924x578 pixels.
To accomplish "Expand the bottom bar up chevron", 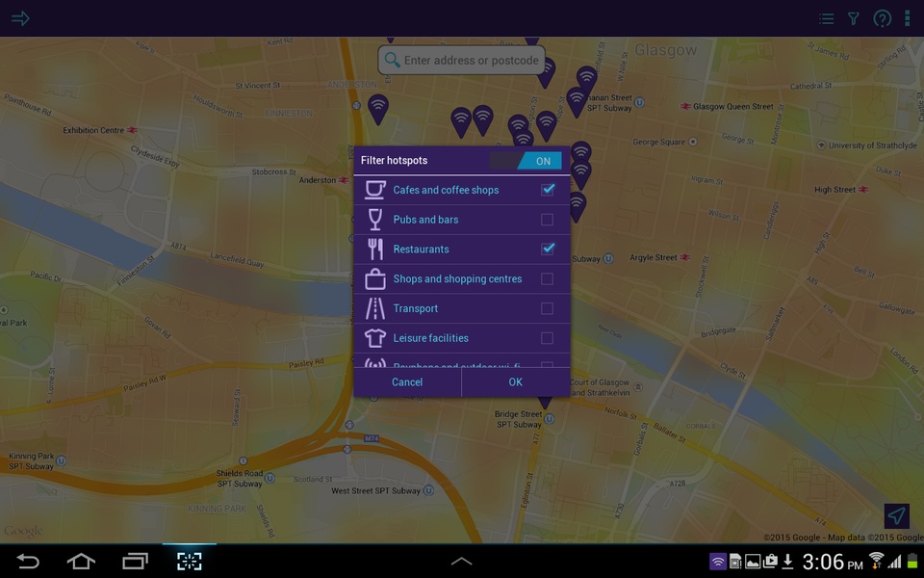I will coord(461,561).
